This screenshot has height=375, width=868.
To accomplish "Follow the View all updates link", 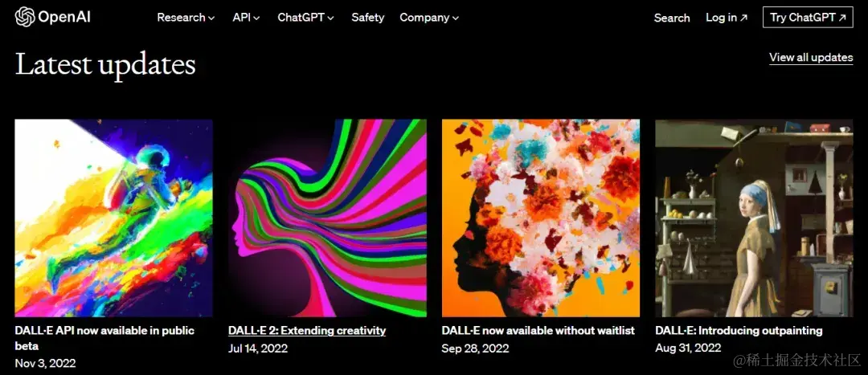I will 811,58.
